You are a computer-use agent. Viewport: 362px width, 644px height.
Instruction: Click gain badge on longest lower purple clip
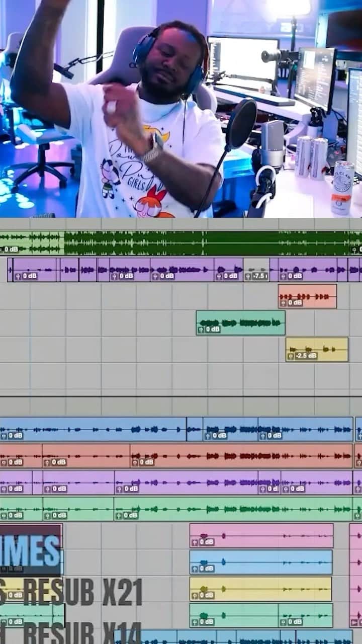click(x=128, y=489)
